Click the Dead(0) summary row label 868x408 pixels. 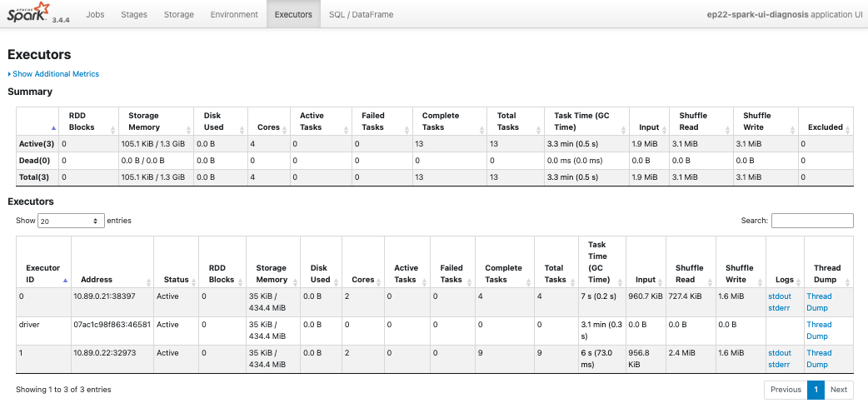(x=36, y=161)
